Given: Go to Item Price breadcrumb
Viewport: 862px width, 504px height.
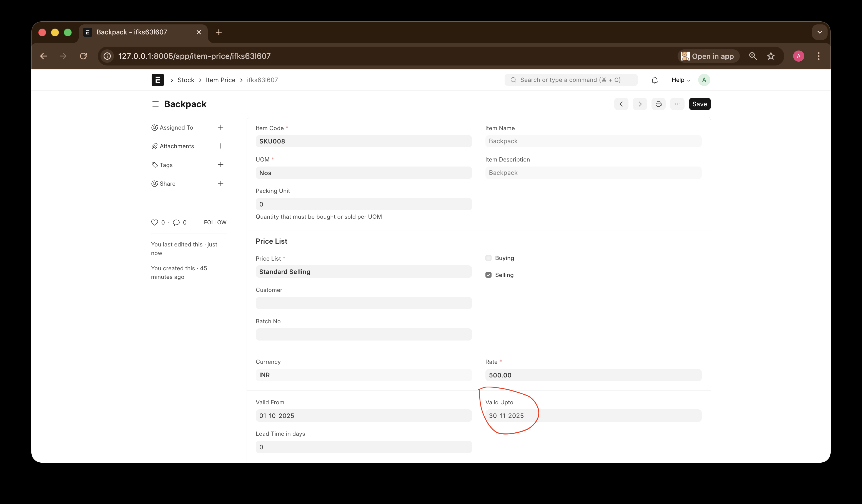Looking at the screenshot, I should (220, 80).
